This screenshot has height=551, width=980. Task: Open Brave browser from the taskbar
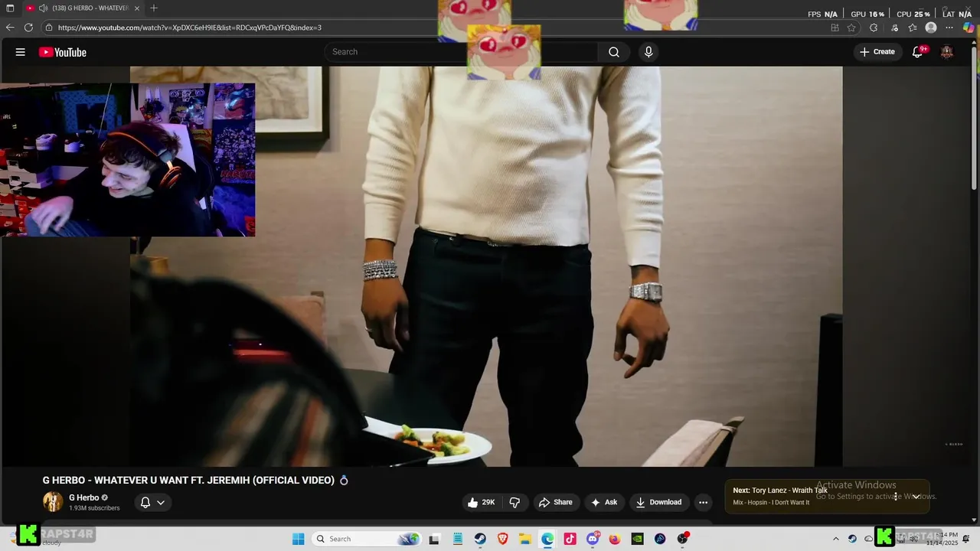(x=503, y=539)
